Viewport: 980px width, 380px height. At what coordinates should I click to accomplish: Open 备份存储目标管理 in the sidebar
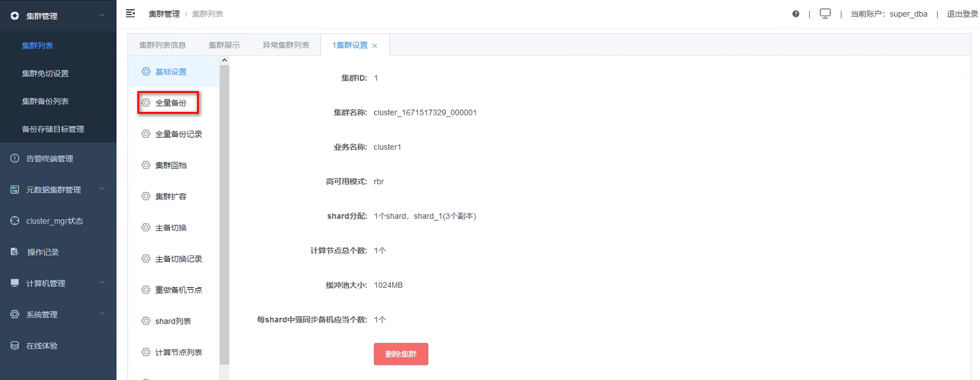click(x=53, y=129)
